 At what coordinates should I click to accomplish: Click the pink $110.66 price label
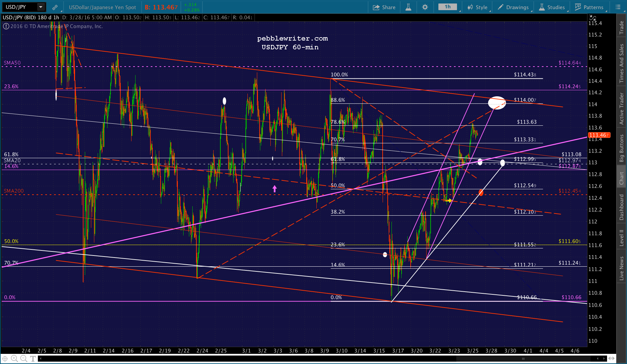click(x=572, y=297)
